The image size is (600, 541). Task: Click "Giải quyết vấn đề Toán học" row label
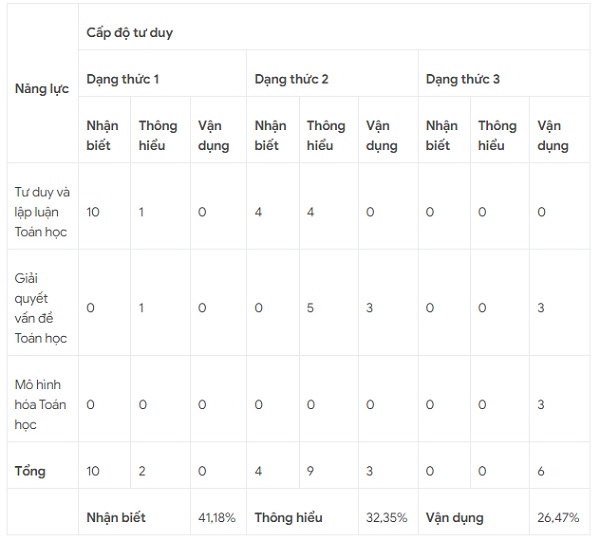(41, 307)
